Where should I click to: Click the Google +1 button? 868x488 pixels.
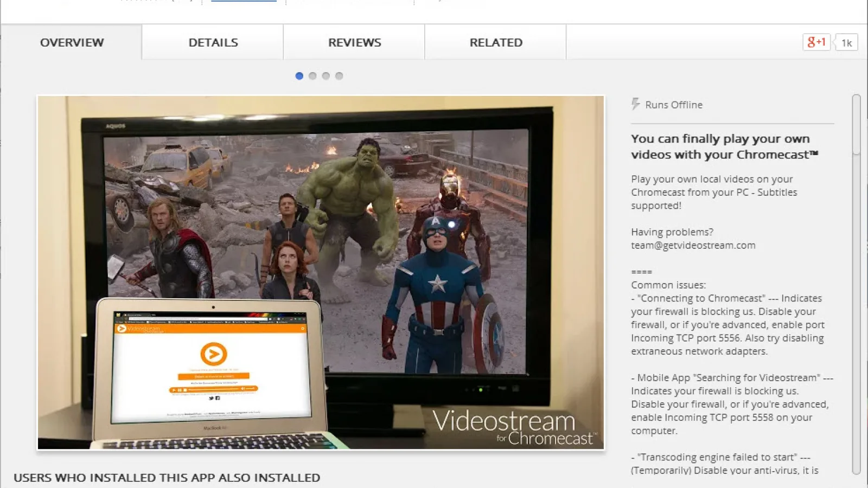click(816, 42)
